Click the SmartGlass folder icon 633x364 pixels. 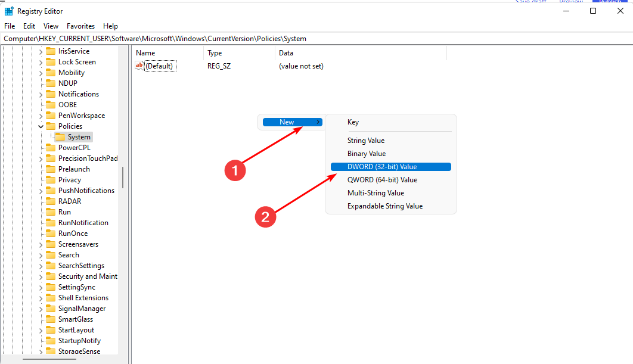click(x=51, y=319)
